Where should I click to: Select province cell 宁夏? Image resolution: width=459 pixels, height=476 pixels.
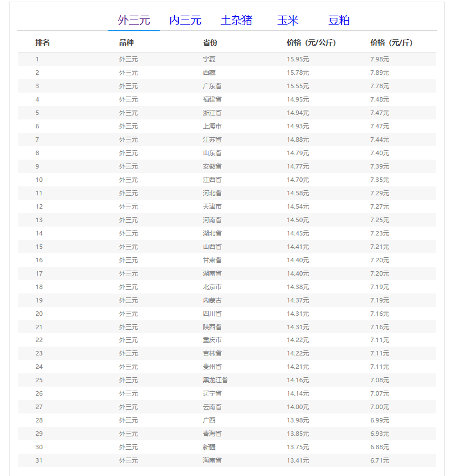[x=209, y=59]
